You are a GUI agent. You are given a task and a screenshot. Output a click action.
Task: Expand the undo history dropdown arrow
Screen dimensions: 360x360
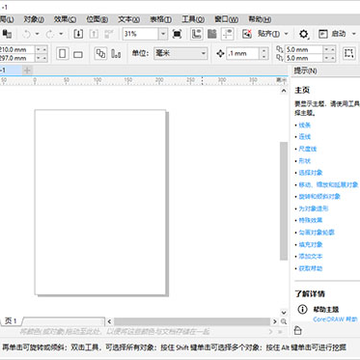[37, 34]
